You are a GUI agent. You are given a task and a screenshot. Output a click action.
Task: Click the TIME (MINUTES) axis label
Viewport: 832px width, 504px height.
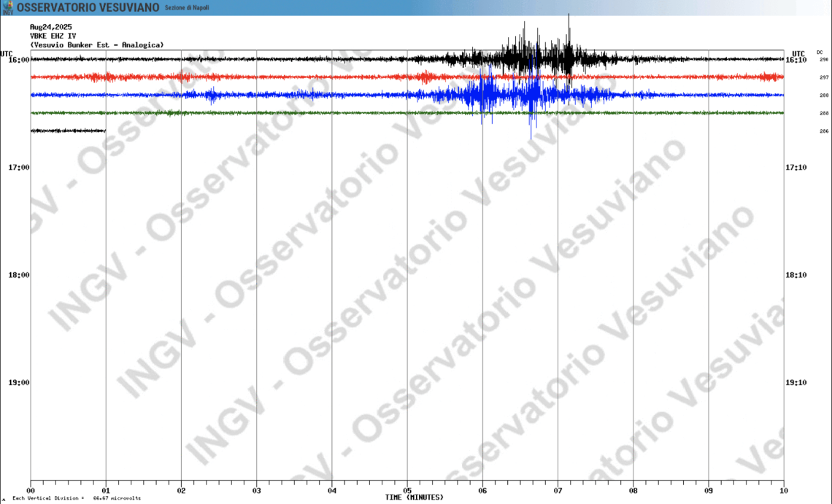click(414, 497)
